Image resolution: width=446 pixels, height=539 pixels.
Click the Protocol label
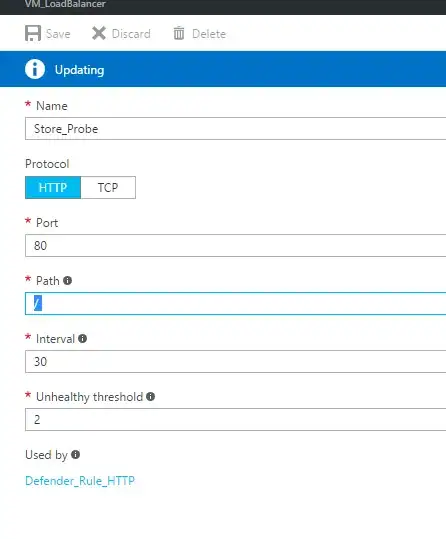pos(47,164)
